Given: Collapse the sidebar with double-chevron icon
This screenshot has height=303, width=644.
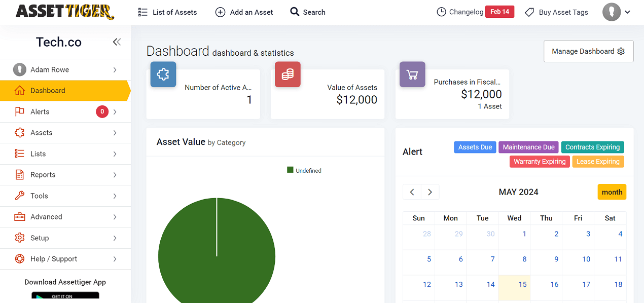Looking at the screenshot, I should [117, 42].
